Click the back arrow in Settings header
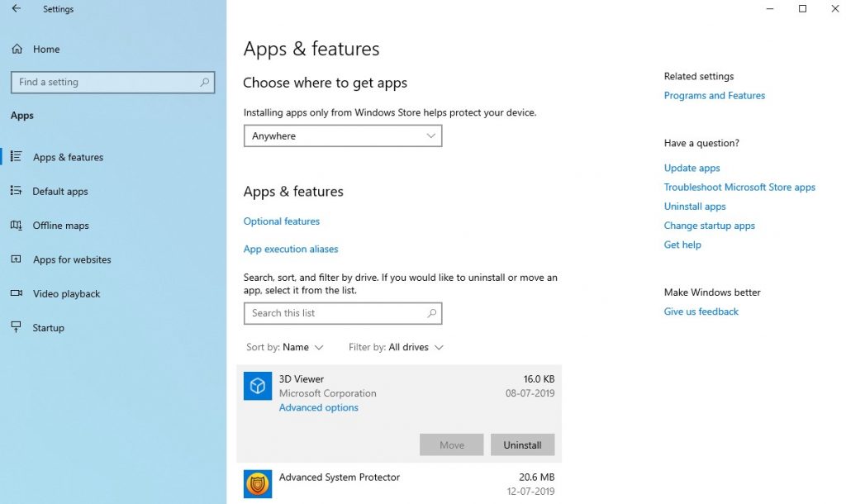The image size is (846, 504). pos(17,8)
